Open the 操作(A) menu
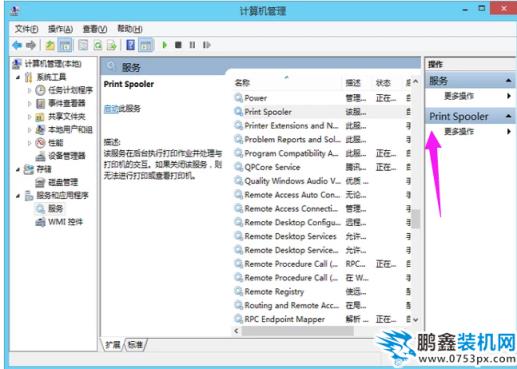 [x=60, y=29]
